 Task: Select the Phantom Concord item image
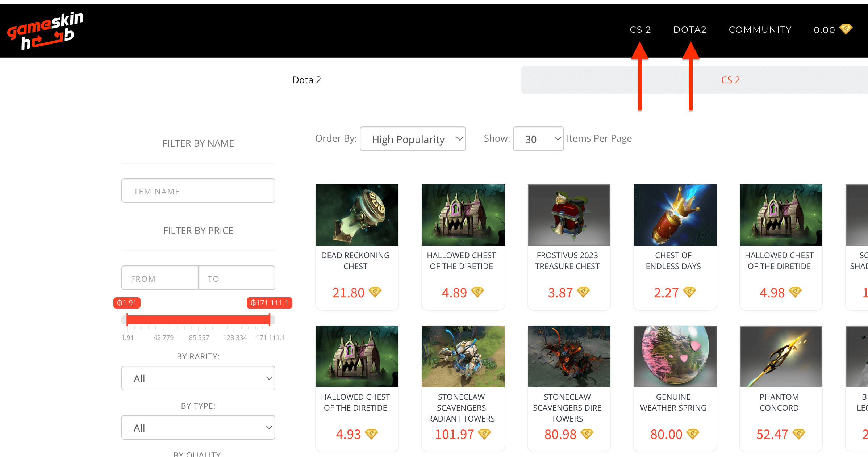click(781, 357)
